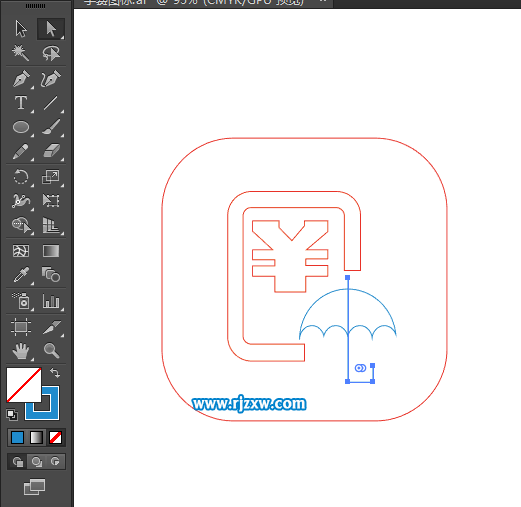Pick the Lasso tool
Screen dimensions: 521x507
tap(51, 53)
